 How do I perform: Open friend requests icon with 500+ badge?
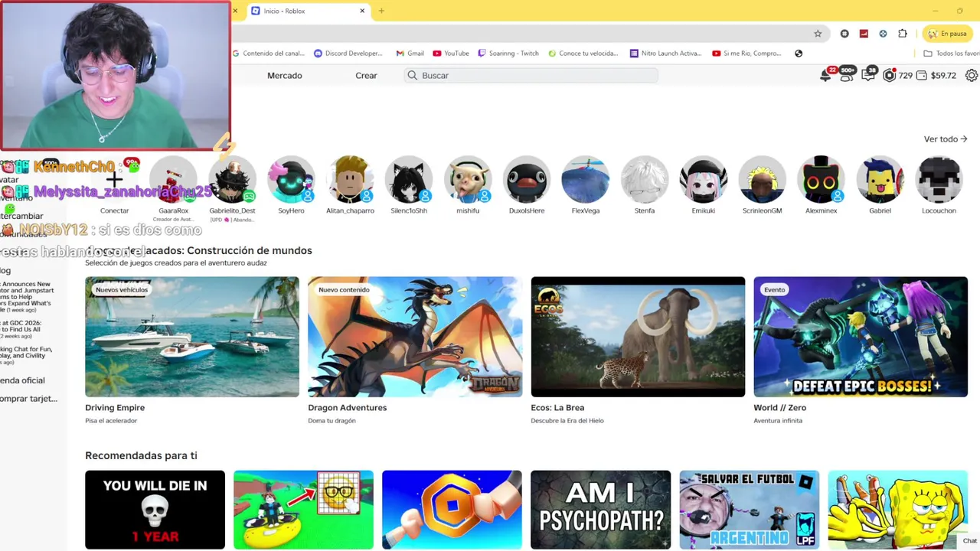click(846, 75)
